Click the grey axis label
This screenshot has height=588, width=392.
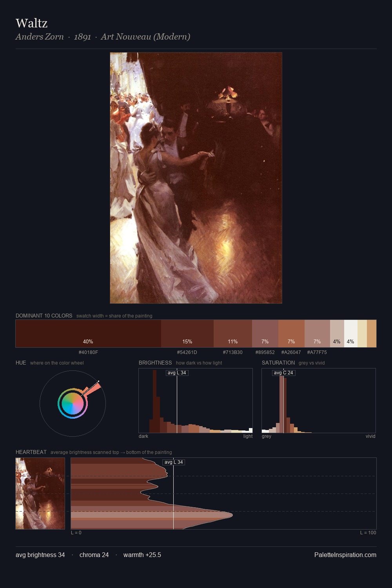[267, 436]
